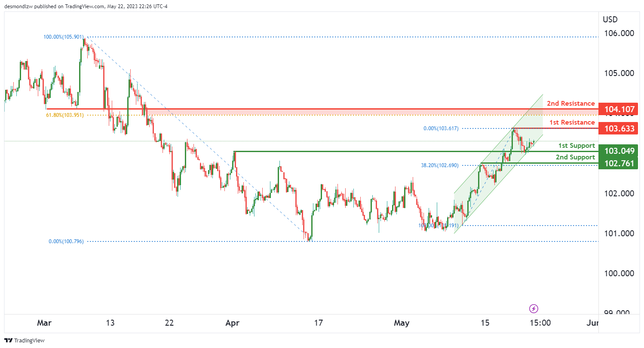This screenshot has width=644, height=348.
Task: Select the 104.107 red price label
Action: [619, 109]
